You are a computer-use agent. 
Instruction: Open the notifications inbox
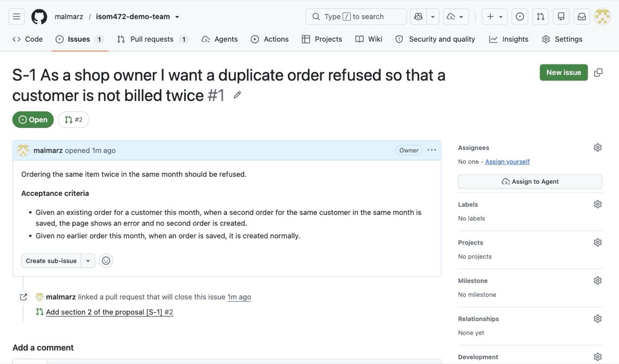[582, 16]
